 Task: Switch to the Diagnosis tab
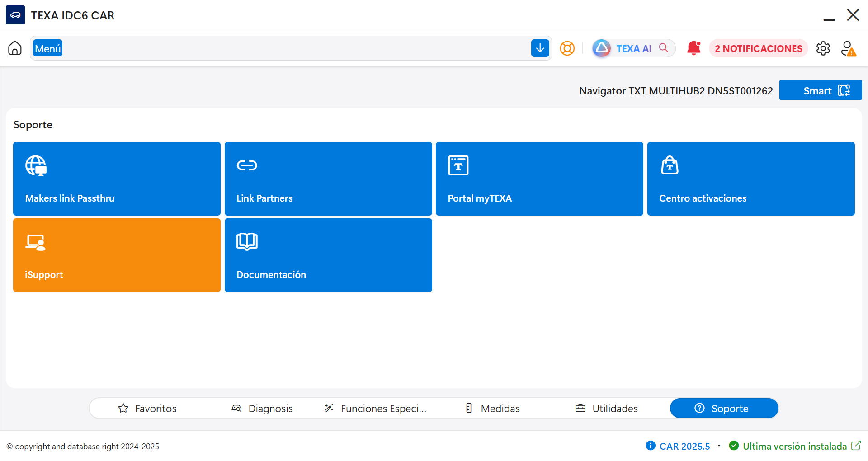coord(262,408)
